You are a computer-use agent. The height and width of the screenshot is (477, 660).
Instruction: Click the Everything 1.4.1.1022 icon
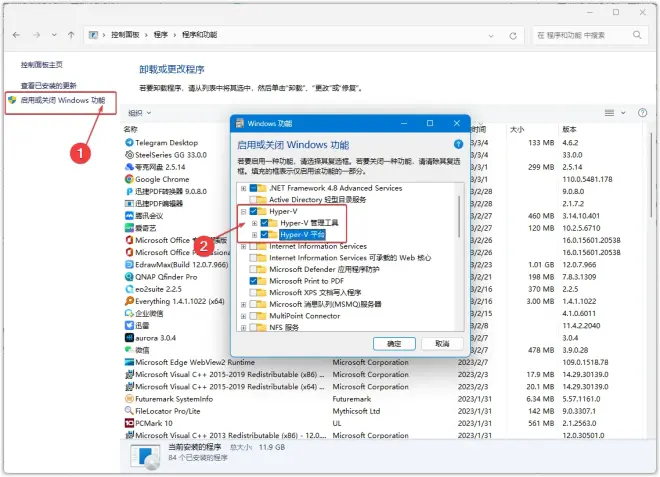(129, 301)
